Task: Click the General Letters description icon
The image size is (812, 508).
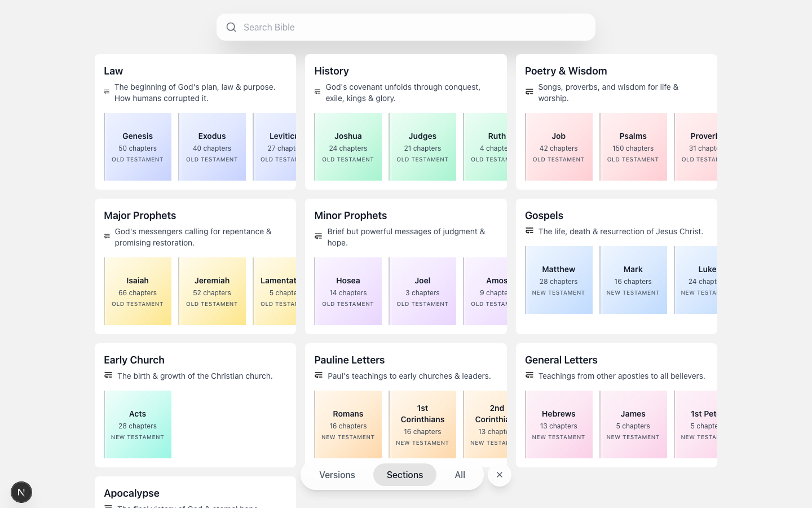Action: (x=529, y=375)
